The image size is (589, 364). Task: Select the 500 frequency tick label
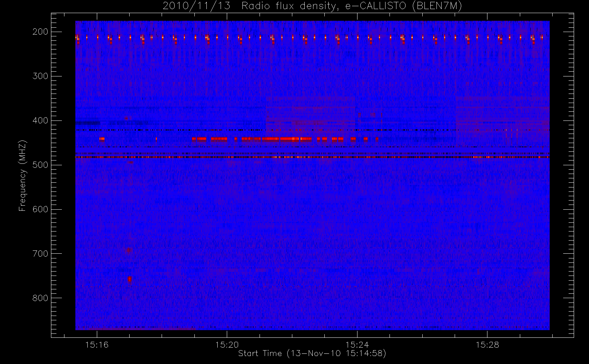[x=40, y=165]
